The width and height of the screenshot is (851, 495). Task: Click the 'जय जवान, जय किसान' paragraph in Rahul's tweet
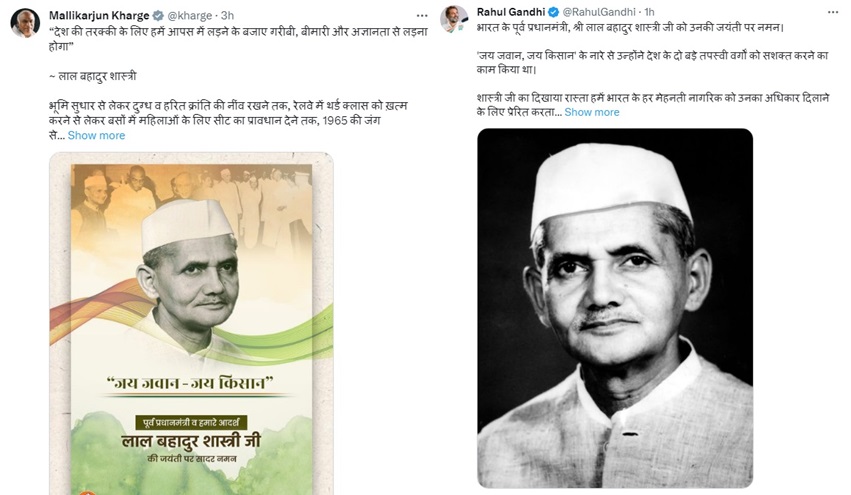click(652, 62)
